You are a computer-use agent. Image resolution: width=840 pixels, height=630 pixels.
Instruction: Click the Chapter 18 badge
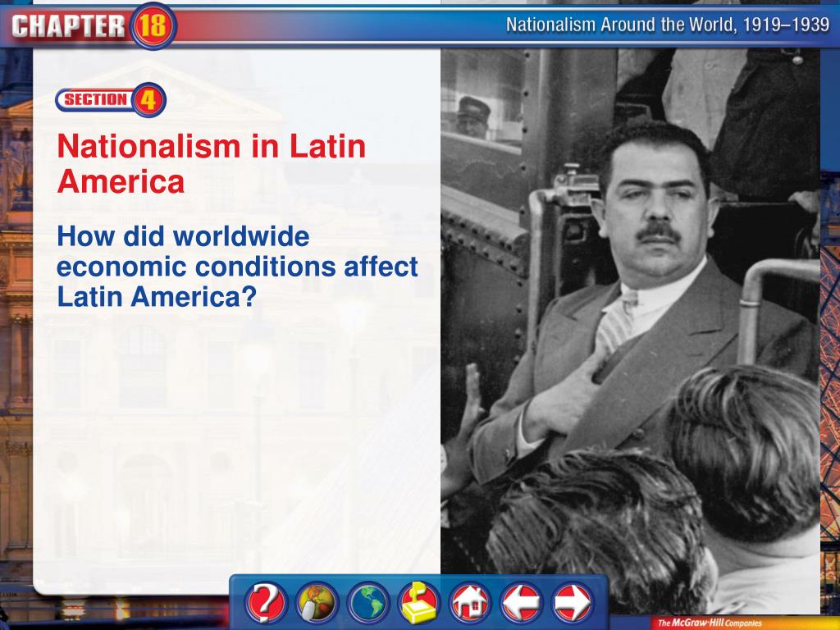pyautogui.click(x=90, y=25)
